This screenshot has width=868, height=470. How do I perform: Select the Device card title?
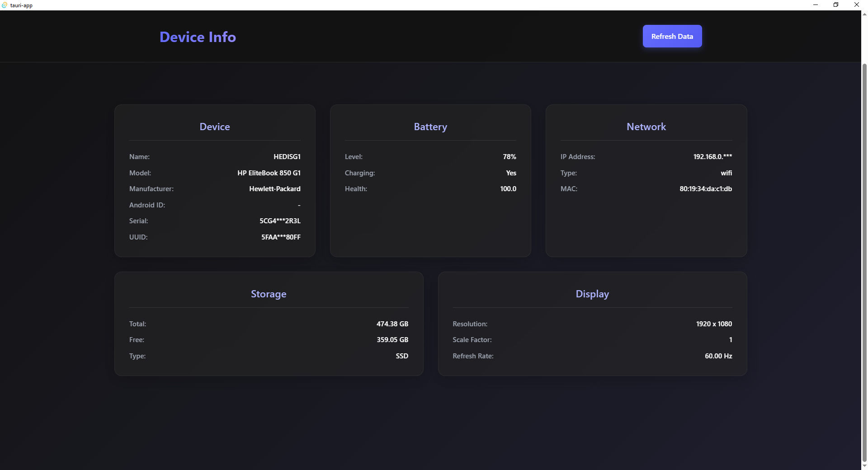215,127
